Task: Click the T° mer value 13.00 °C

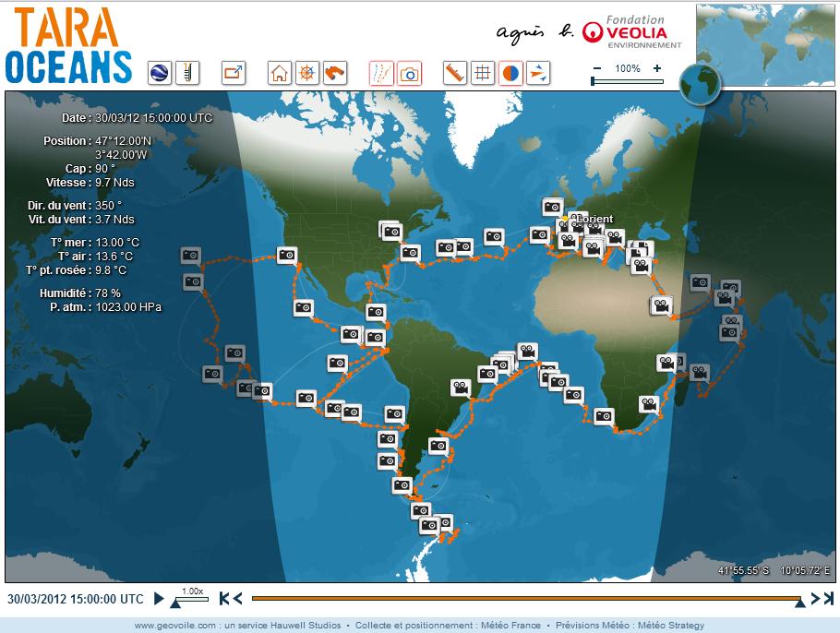Action: tap(117, 242)
